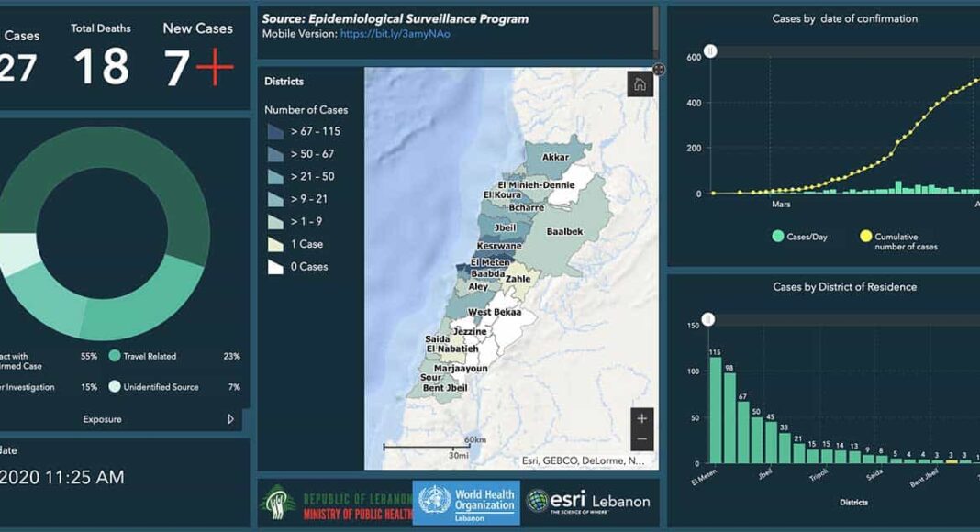
Task: Click the Ministry of Public Health logo
Action: coord(336,503)
